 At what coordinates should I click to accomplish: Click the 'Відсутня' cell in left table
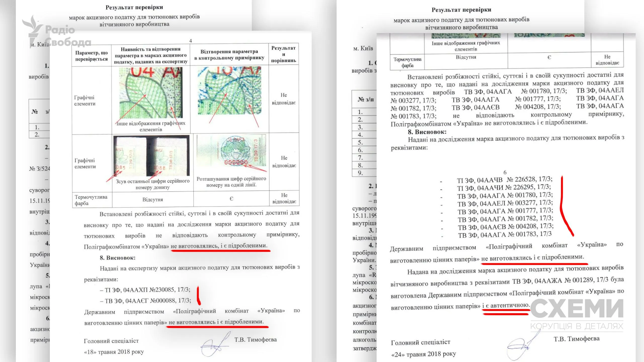coord(153,200)
